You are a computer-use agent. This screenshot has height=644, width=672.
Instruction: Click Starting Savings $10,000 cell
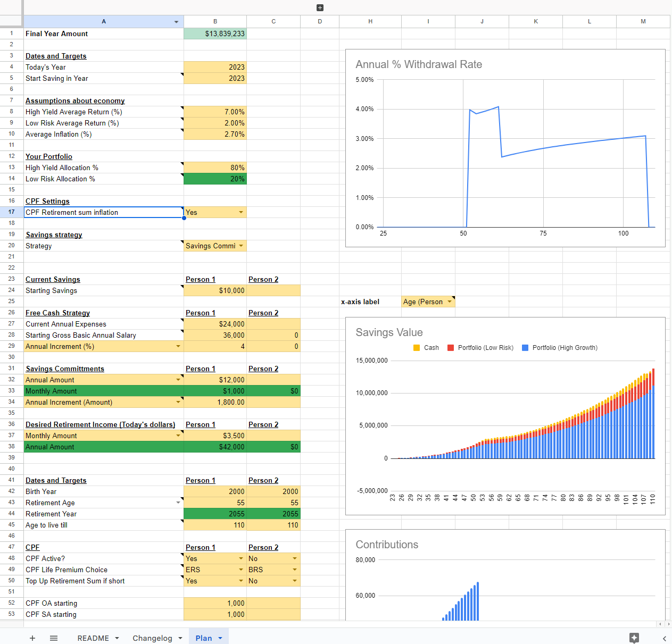(x=215, y=290)
